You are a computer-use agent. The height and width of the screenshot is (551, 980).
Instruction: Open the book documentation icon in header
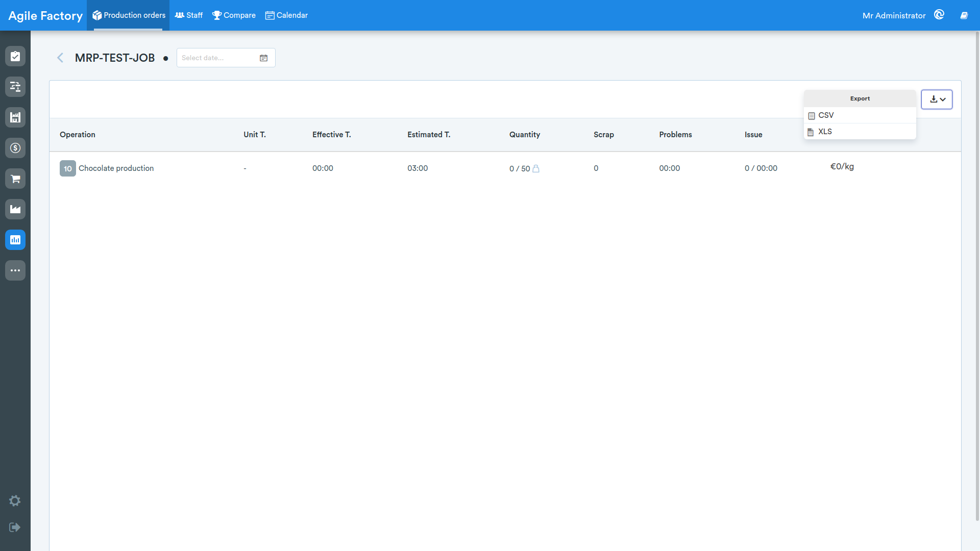coord(964,15)
